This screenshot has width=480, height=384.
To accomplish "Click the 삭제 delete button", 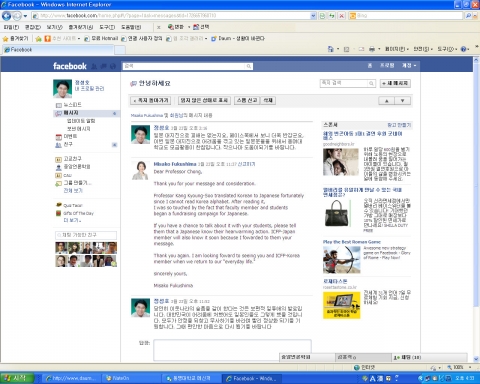I will click(x=268, y=100).
